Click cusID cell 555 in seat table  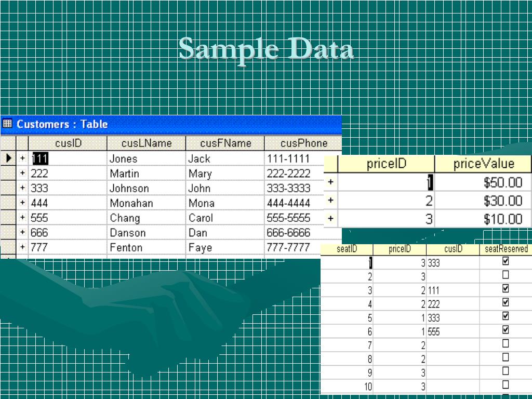tap(453, 331)
